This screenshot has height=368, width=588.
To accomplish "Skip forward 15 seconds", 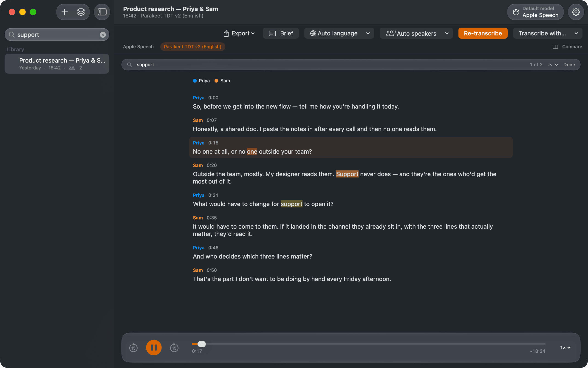I will 174,348.
